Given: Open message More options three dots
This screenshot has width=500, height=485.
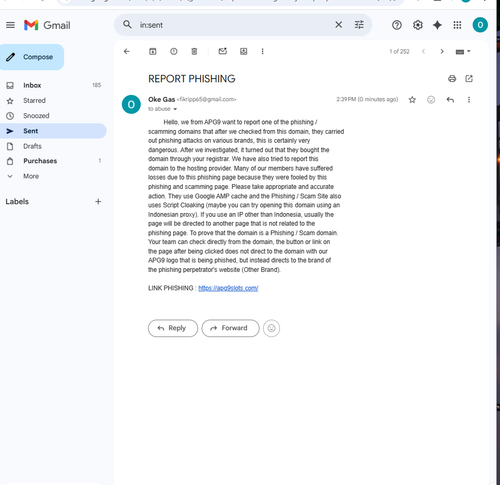Looking at the screenshot, I should tap(469, 100).
